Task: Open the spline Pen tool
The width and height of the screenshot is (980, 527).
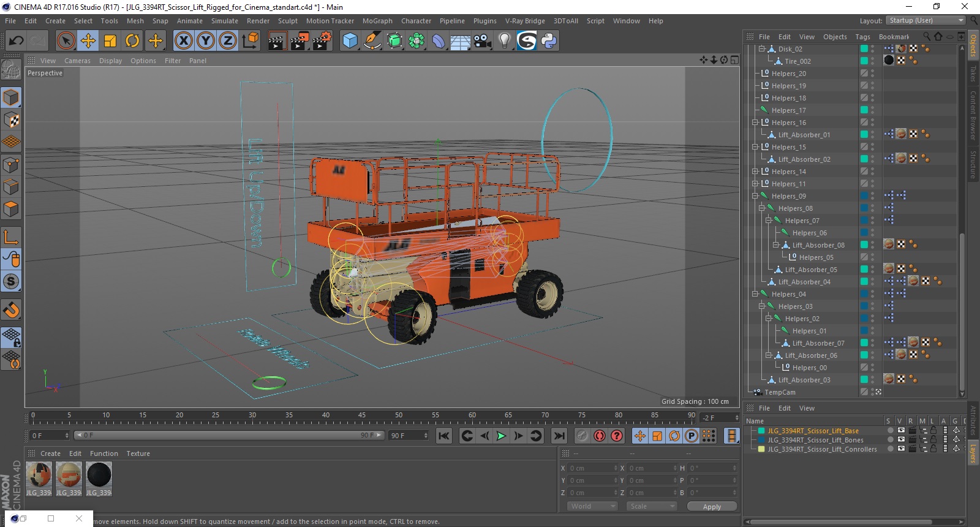Action: (x=372, y=41)
